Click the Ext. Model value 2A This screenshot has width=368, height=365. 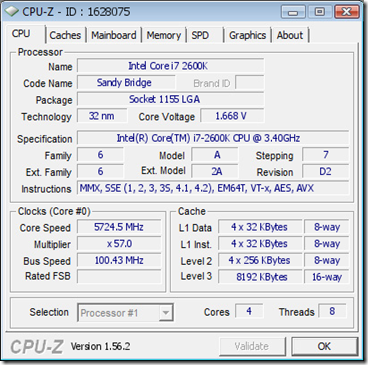215,171
